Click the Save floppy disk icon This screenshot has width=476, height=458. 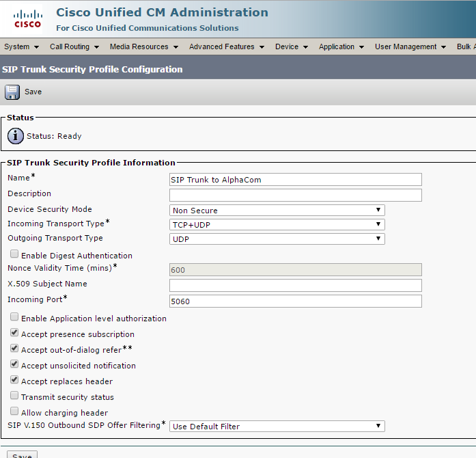12,92
